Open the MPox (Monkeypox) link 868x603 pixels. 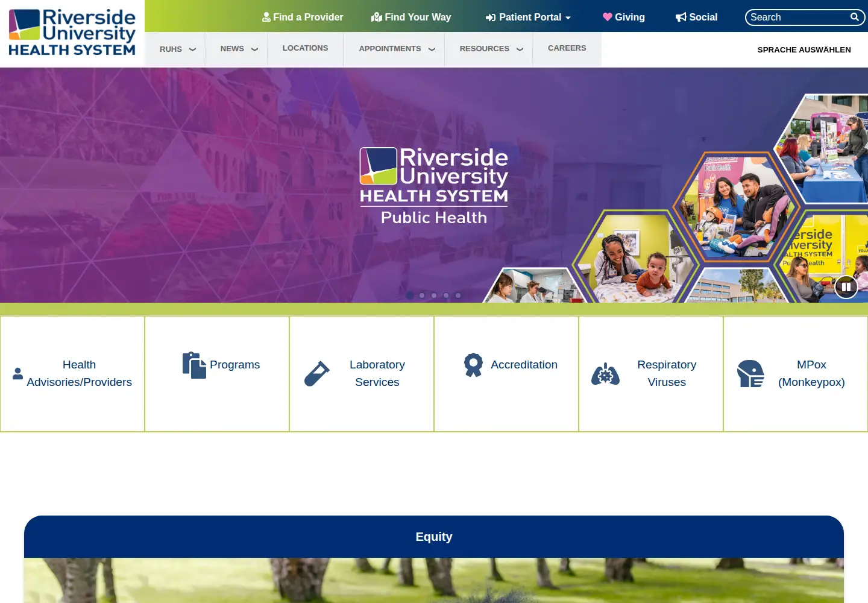[x=811, y=373]
